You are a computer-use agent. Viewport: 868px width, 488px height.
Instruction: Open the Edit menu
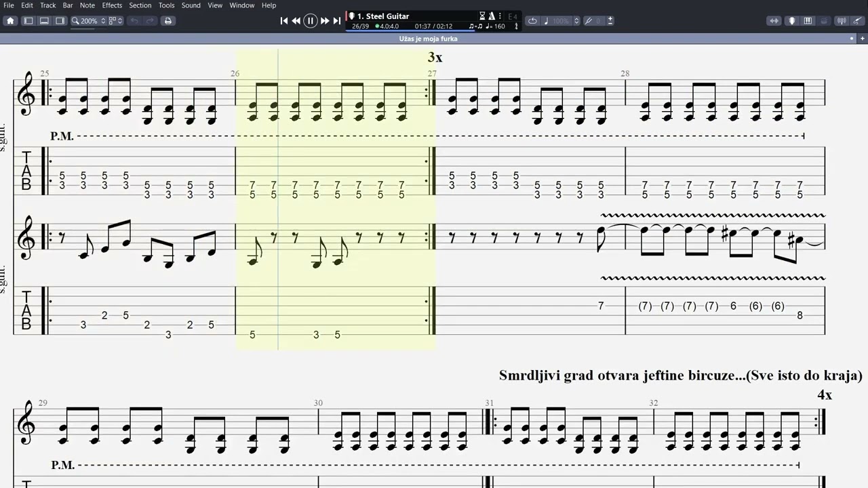[27, 5]
